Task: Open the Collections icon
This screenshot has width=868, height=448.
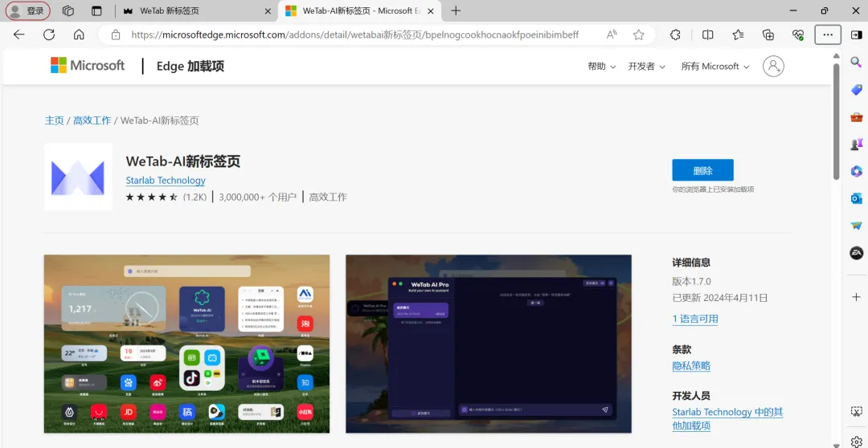Action: click(x=768, y=35)
